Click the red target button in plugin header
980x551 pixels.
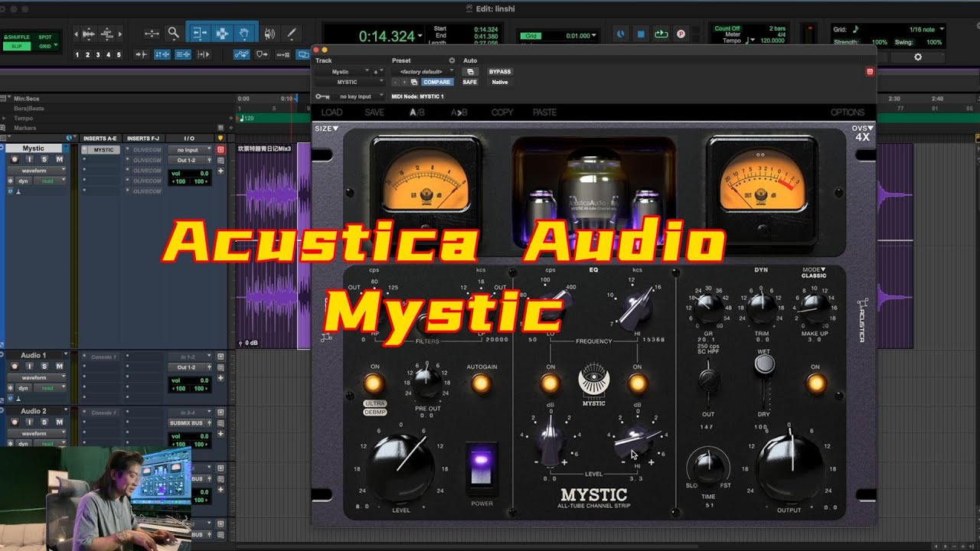[870, 71]
